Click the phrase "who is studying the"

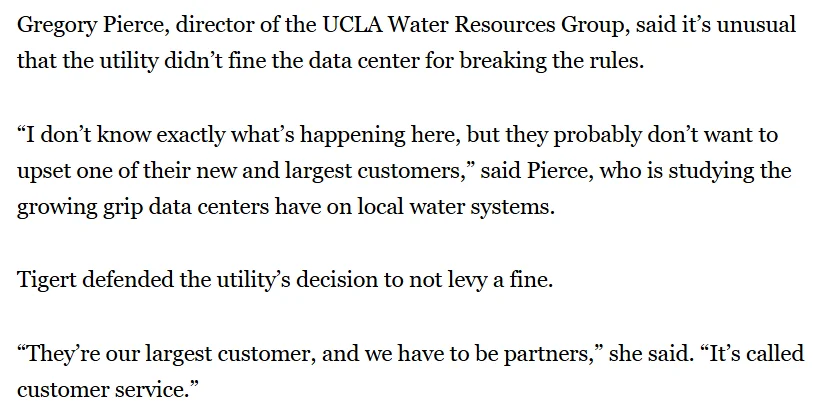tap(695, 171)
